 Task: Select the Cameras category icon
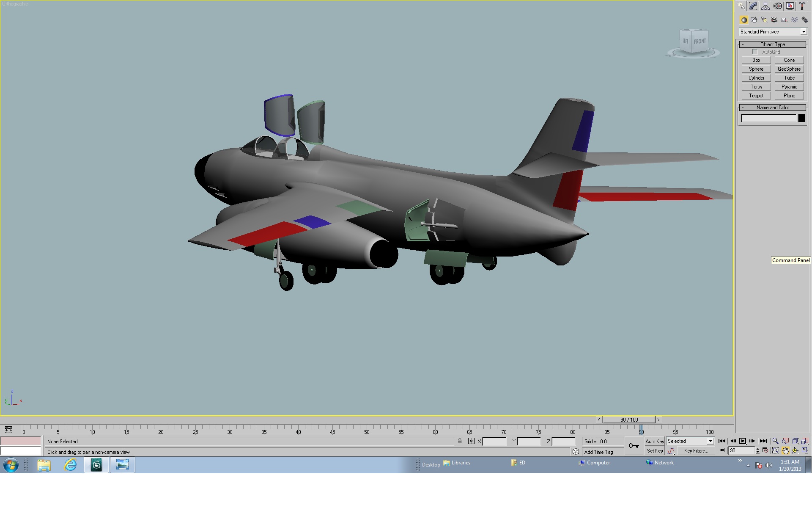click(x=774, y=20)
